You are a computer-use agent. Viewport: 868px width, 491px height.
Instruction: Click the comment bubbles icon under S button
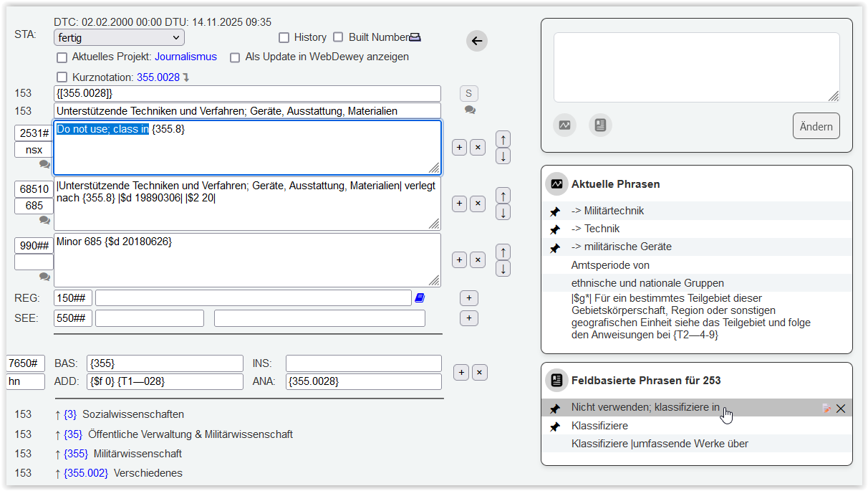pos(470,110)
